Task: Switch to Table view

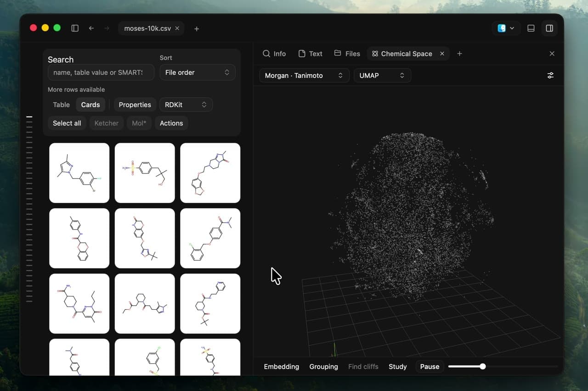Action: point(61,105)
